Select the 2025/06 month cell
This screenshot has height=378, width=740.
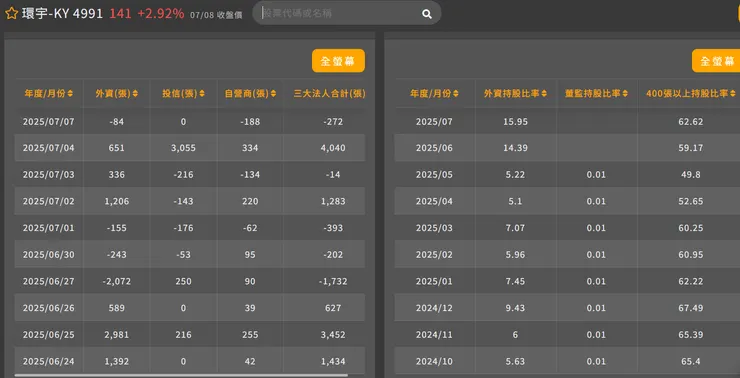click(x=434, y=148)
